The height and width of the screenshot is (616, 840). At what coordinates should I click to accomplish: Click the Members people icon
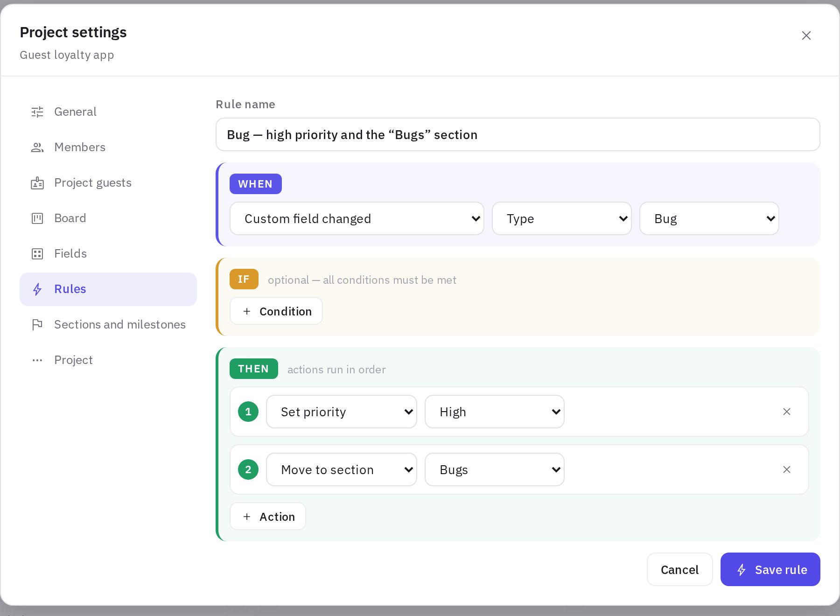point(37,147)
